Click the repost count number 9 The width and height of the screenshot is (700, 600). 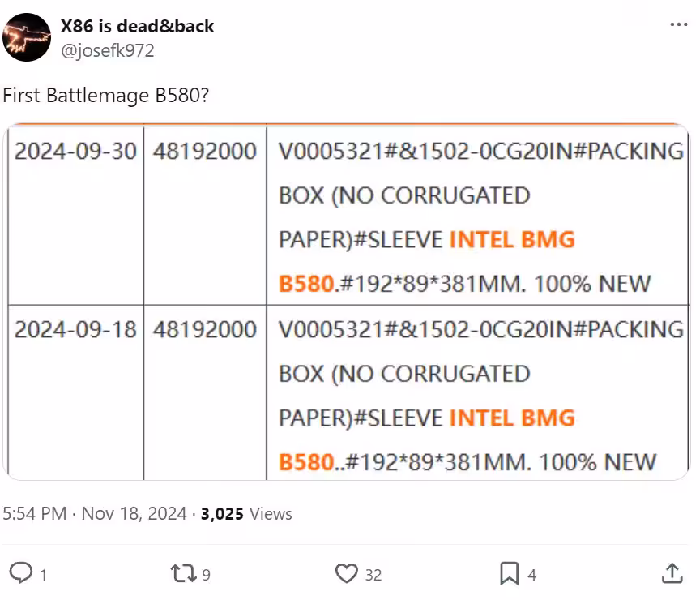point(207,575)
